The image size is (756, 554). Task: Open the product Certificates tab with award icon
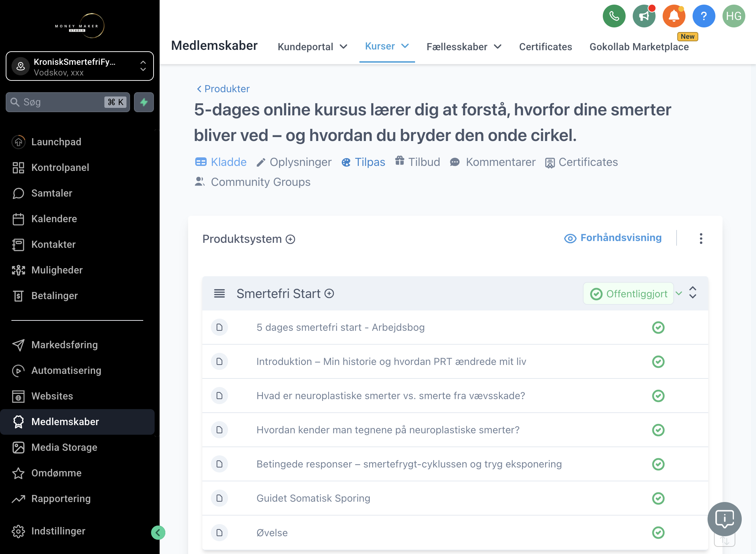pyautogui.click(x=581, y=162)
